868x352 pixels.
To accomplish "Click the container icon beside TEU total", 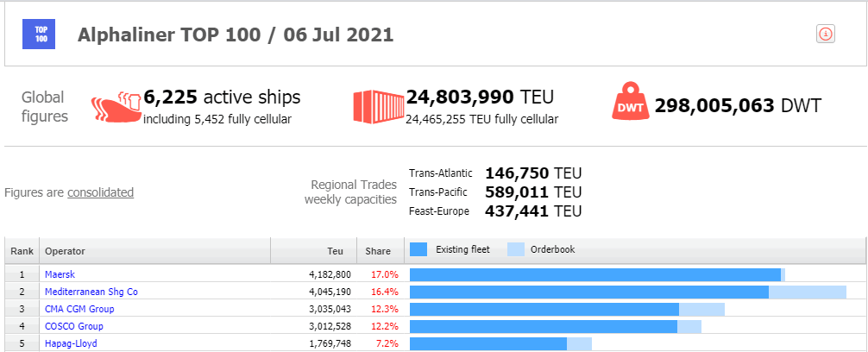I will pos(378,105).
